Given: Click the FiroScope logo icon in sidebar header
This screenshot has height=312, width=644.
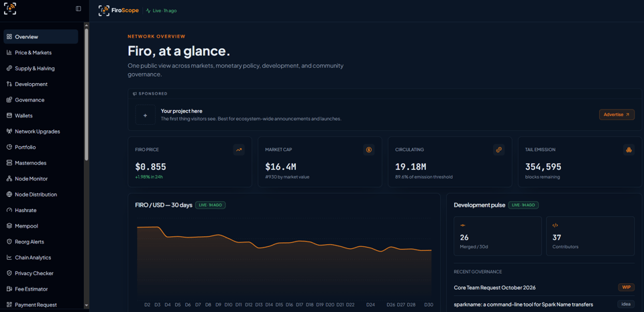Looking at the screenshot, I should pos(10,9).
